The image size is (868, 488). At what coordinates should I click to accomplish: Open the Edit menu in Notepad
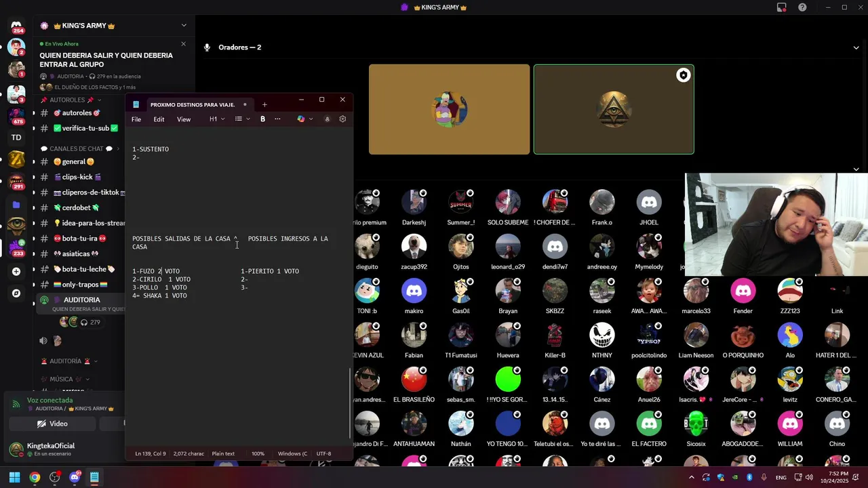click(159, 119)
